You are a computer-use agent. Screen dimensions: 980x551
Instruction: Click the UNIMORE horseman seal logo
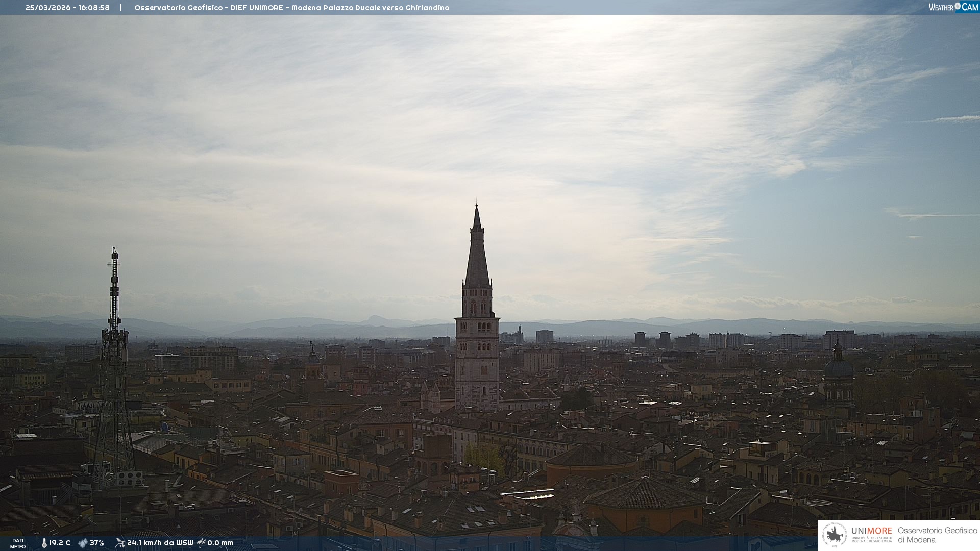tap(835, 535)
